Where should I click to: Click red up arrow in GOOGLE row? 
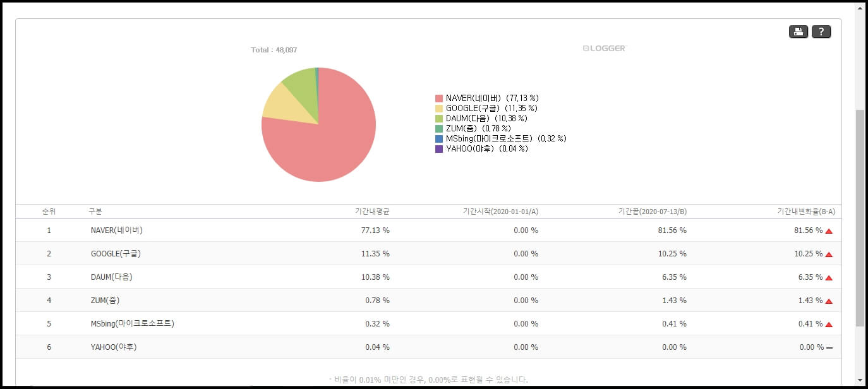829,254
